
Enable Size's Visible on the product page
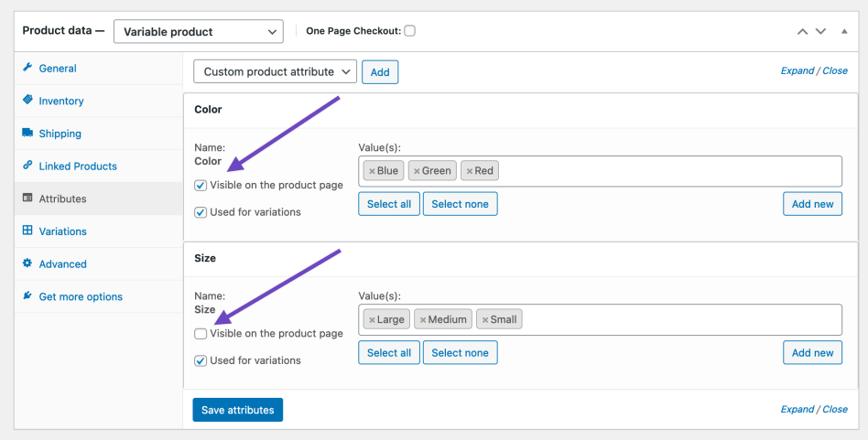(x=201, y=334)
